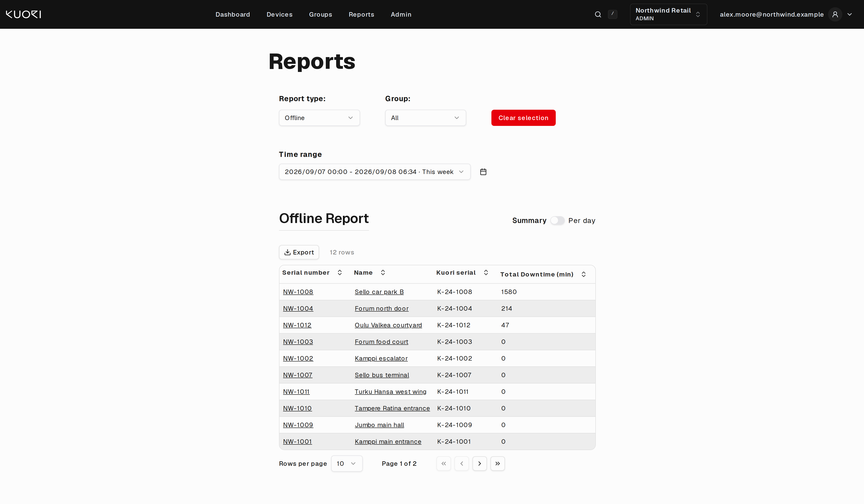Open search with the magnifier icon
Viewport: 864px width, 504px height.
click(598, 14)
